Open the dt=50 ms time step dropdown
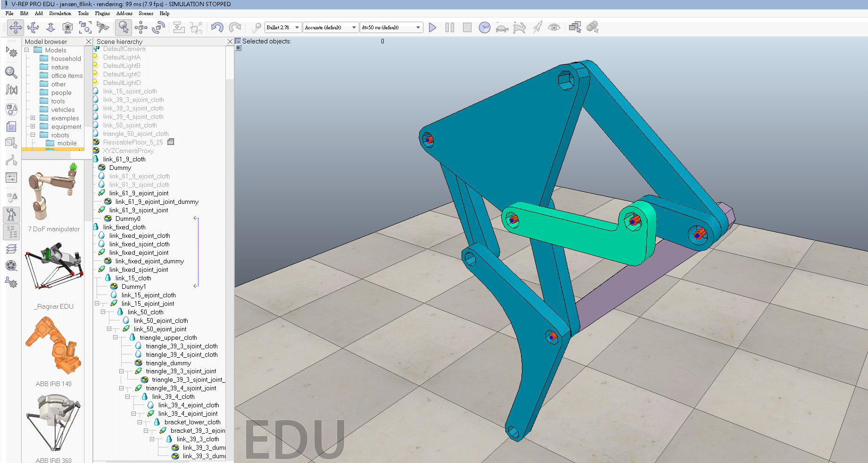 pyautogui.click(x=391, y=27)
